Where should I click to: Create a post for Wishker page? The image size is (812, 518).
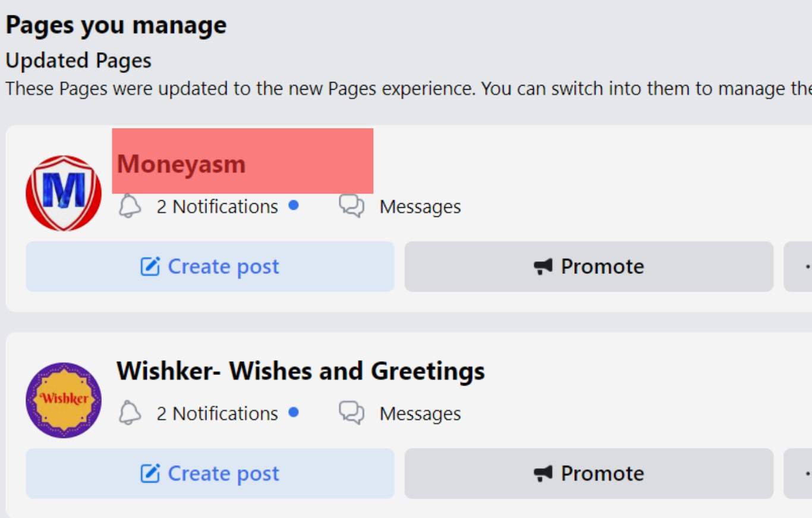click(x=210, y=473)
